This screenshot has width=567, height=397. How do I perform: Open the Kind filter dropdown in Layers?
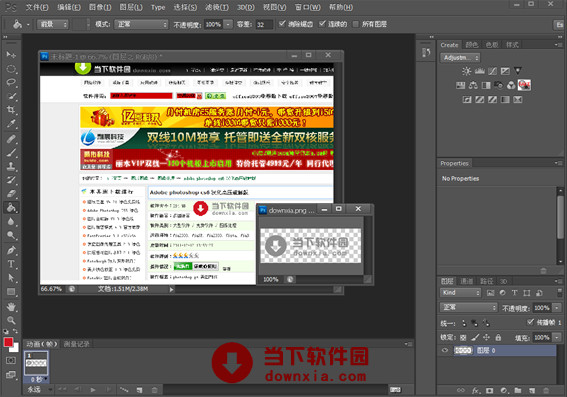click(x=460, y=293)
